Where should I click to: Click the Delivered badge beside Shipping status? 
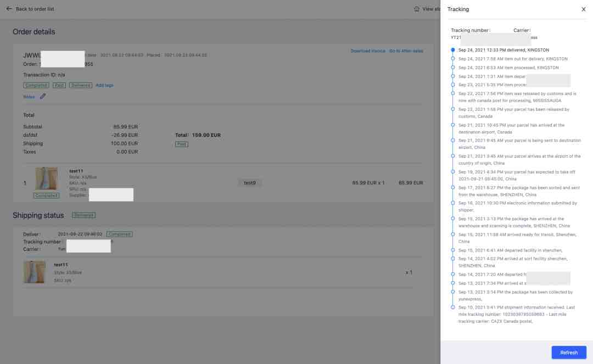tap(83, 215)
